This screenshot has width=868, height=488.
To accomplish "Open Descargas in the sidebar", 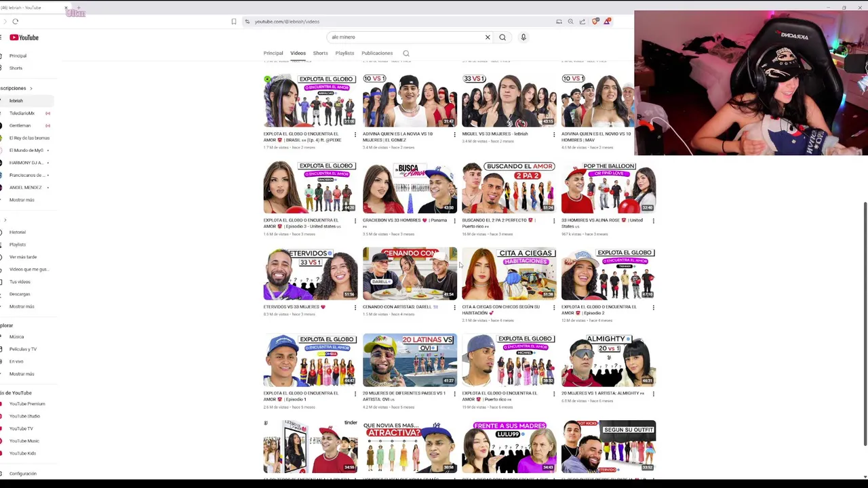I will click(20, 294).
